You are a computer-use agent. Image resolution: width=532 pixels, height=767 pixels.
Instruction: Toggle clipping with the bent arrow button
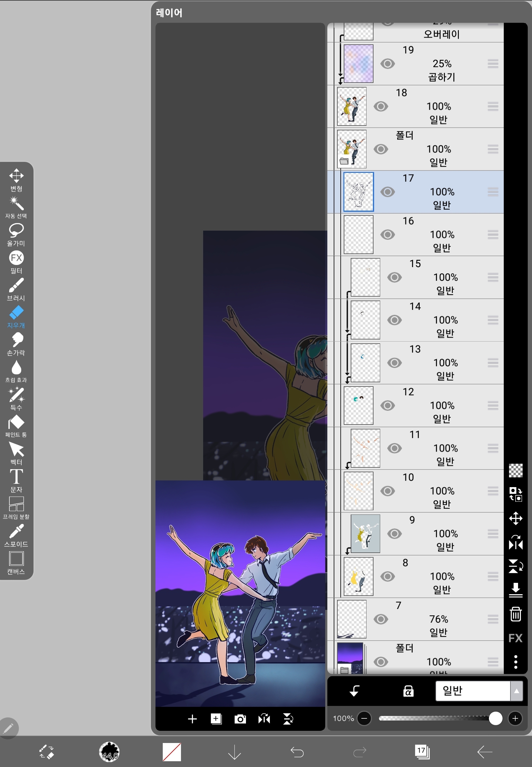point(354,691)
